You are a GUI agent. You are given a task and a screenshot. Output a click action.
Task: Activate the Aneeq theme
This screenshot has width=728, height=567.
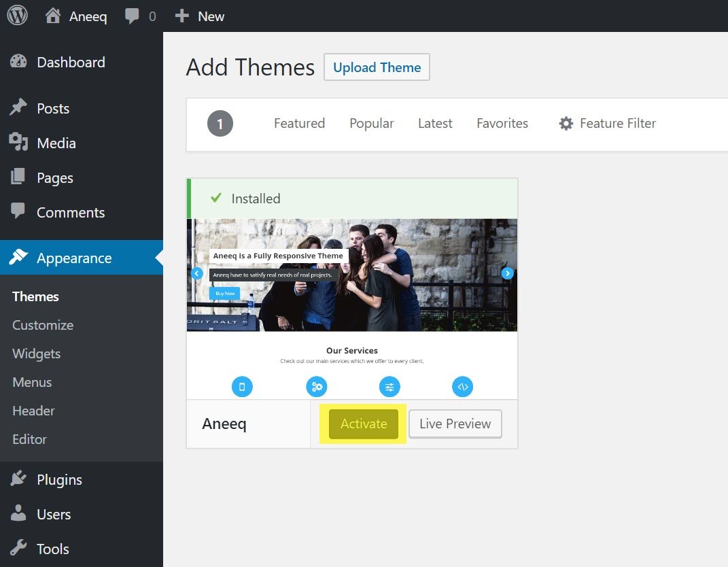364,424
